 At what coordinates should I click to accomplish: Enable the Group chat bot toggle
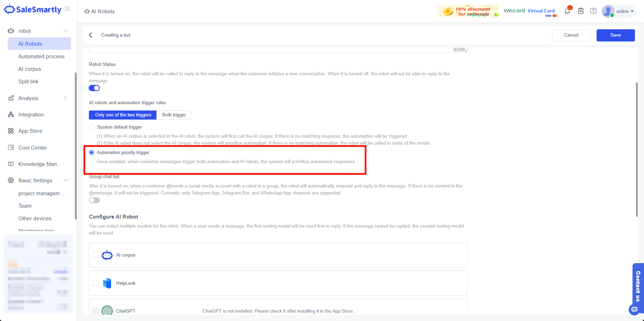point(94,200)
